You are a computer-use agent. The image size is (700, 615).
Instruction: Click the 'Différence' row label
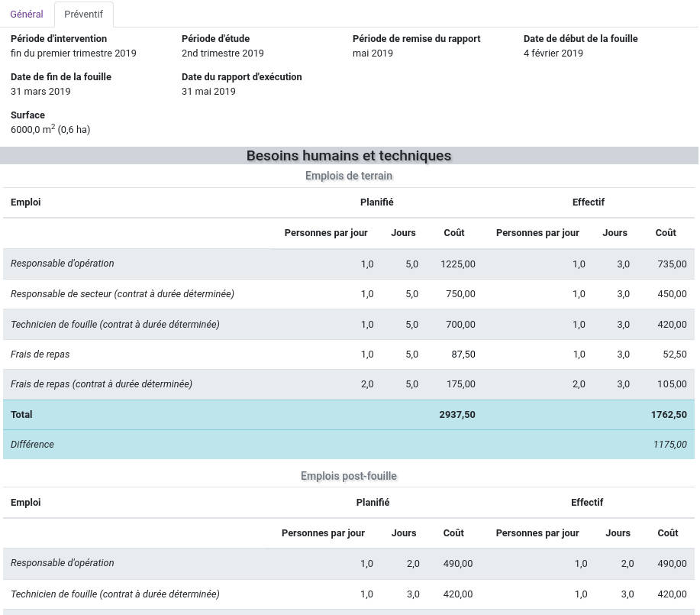click(x=32, y=445)
